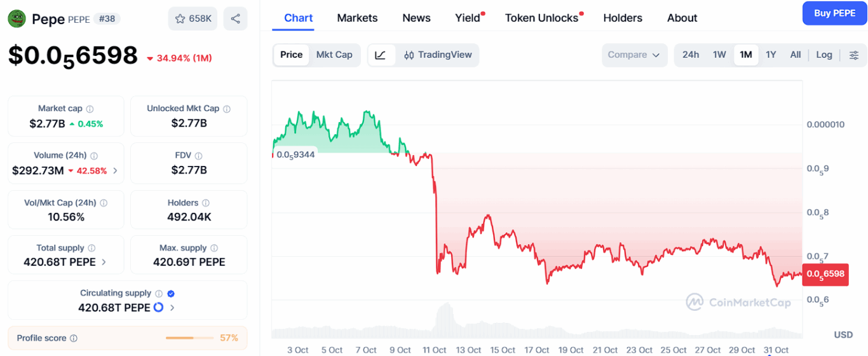This screenshot has width=868, height=356.
Task: Expand Total supply chevron
Action: pyautogui.click(x=104, y=262)
